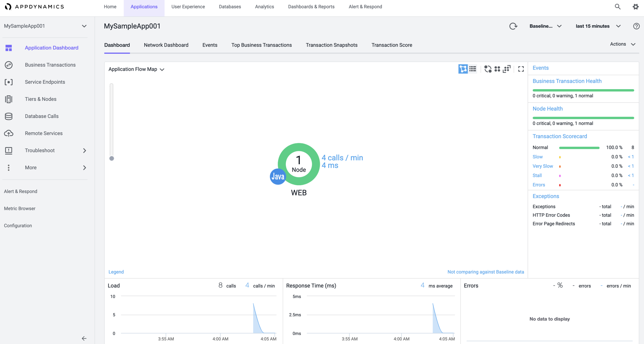Click the Legend link
The height and width of the screenshot is (344, 644).
pyautogui.click(x=116, y=272)
